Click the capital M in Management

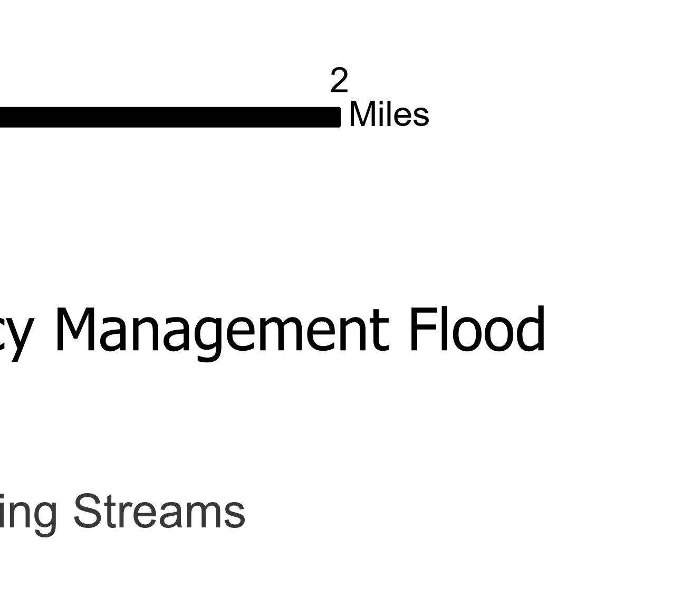[77, 330]
